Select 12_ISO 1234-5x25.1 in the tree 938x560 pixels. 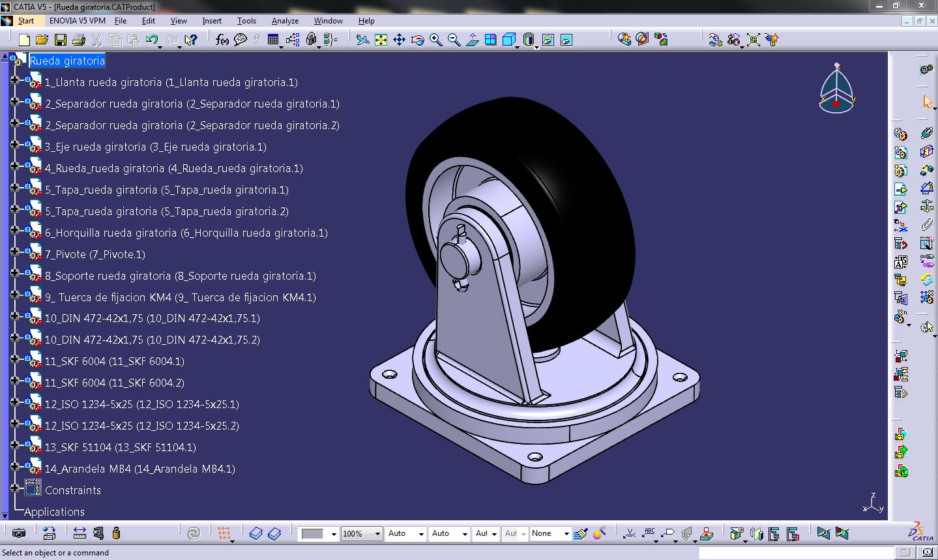[141, 404]
